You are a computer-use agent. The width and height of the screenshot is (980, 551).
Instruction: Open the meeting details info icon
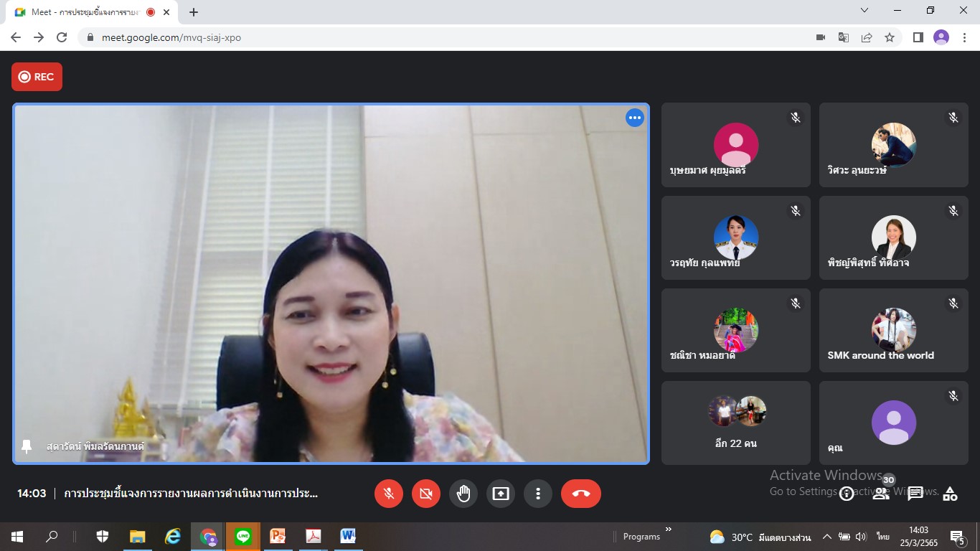pos(847,494)
